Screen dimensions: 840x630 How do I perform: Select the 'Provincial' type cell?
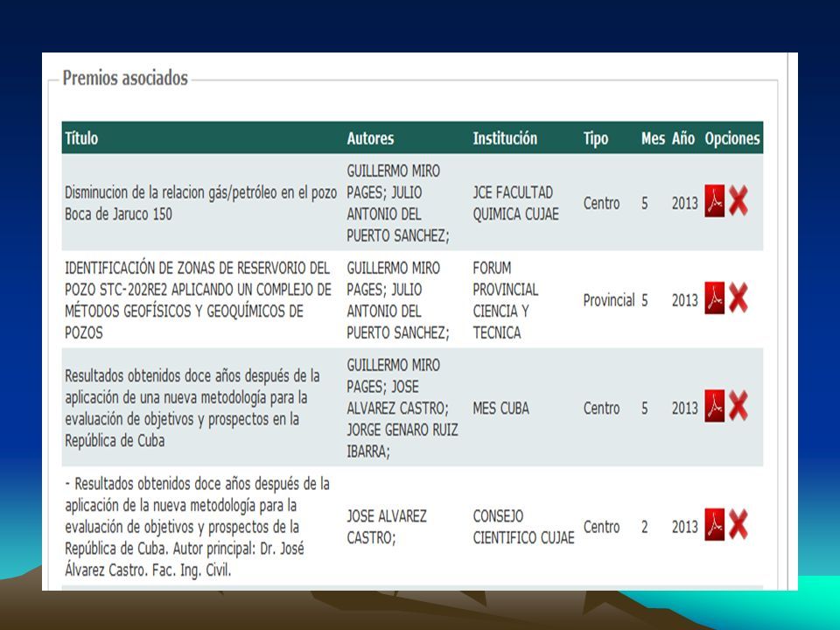[609, 300]
